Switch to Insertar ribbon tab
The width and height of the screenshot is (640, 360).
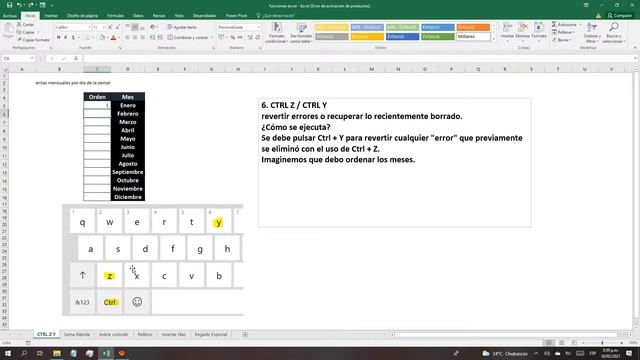point(51,16)
